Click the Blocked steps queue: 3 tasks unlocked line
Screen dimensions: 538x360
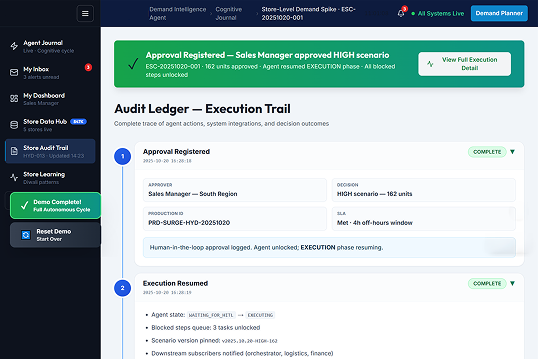pyautogui.click(x=206, y=328)
